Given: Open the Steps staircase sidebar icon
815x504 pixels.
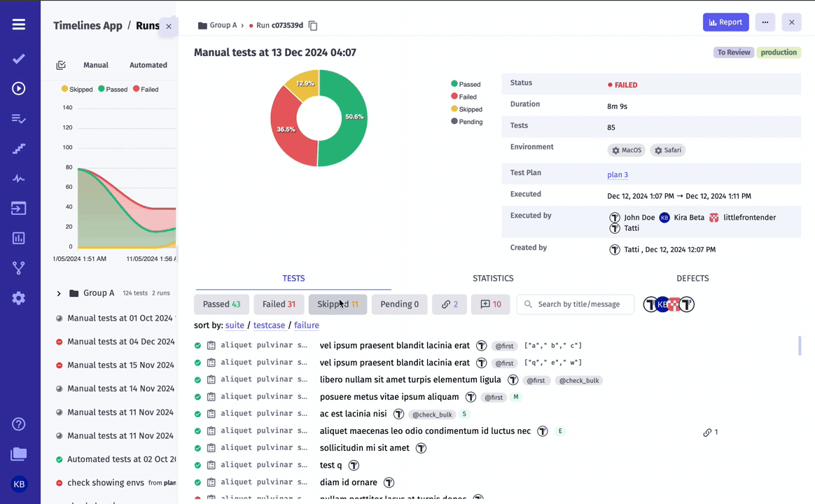Looking at the screenshot, I should (x=19, y=149).
